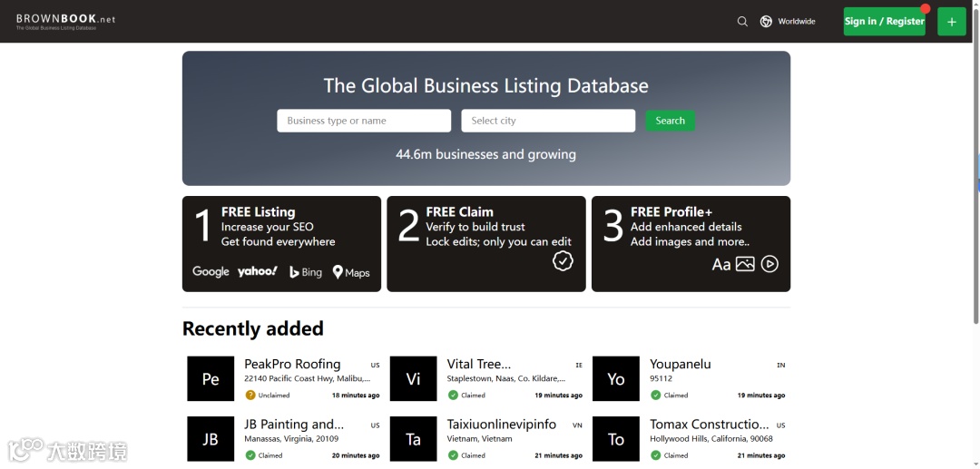Viewport: 980px width, 469px height.
Task: Click Unclaimed status icon for PeakPro Roofing
Action: (250, 395)
